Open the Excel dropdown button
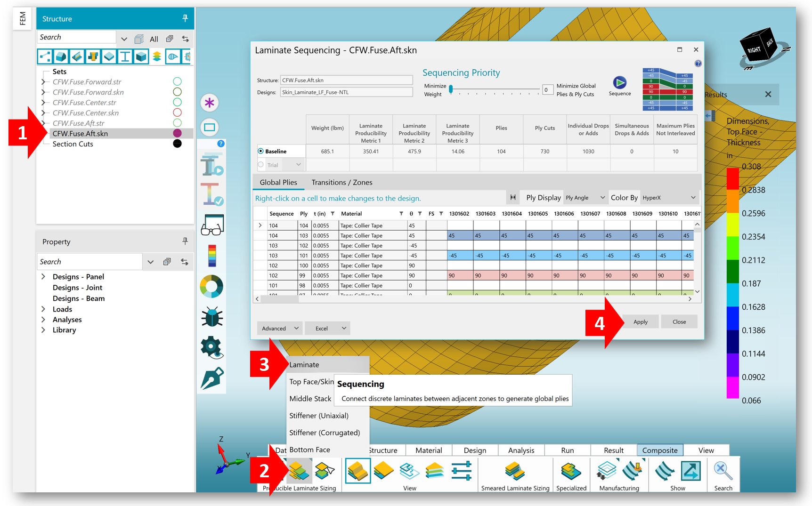Viewport: 812px width, 506px height. point(327,328)
